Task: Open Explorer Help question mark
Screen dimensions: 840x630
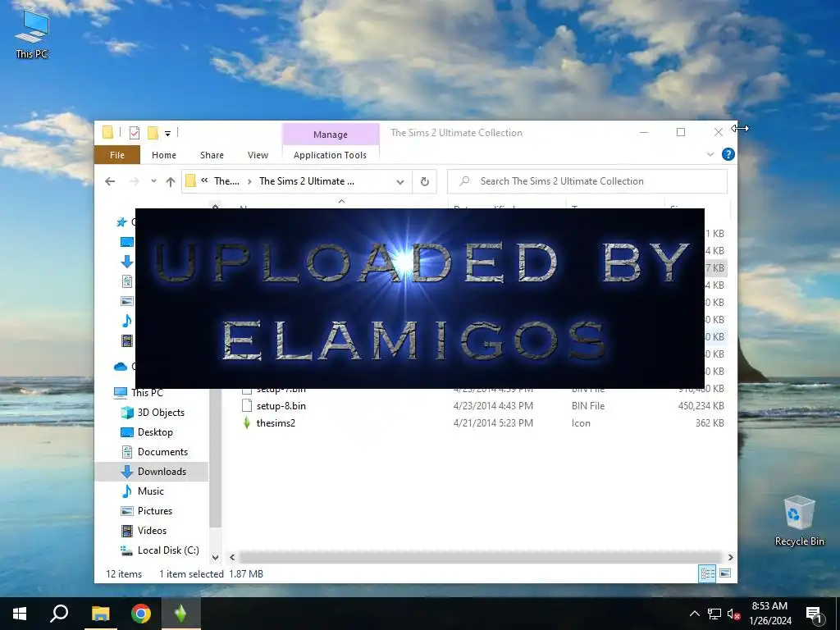Action: point(728,154)
